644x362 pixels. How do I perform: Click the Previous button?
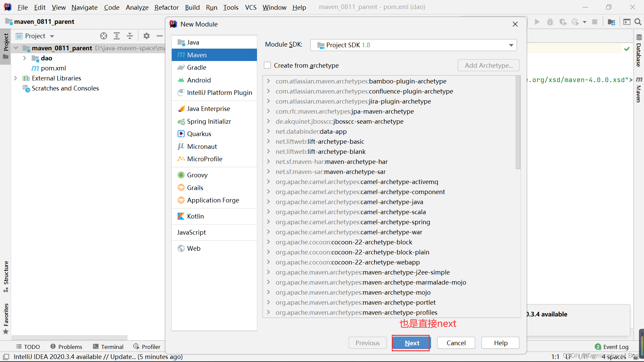pos(367,343)
